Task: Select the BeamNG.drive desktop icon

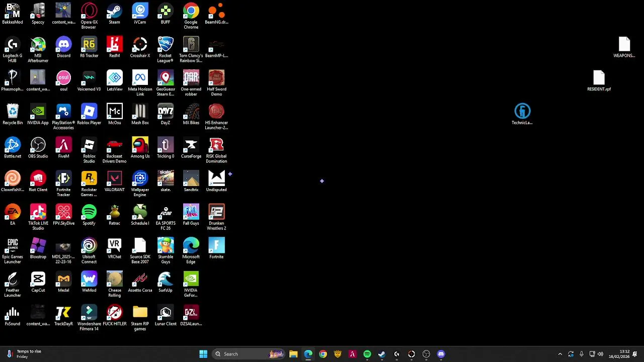Action: click(x=216, y=14)
